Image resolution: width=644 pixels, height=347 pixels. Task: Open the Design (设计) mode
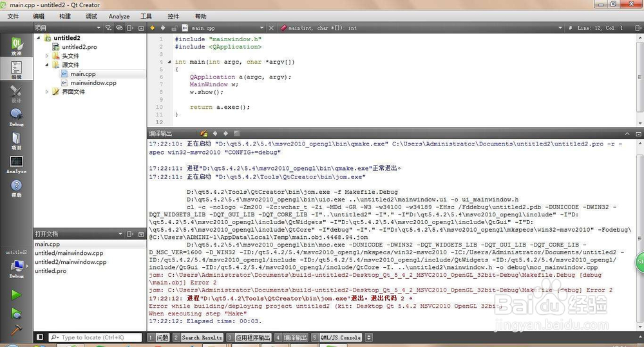[17, 93]
